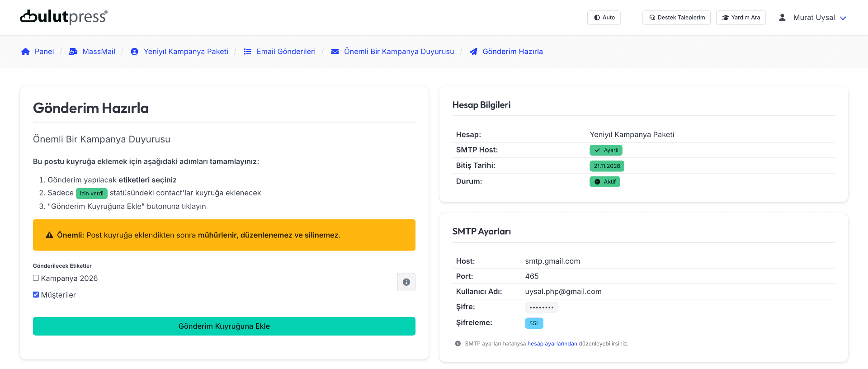
Task: Click the MassMail breadcrumb icon
Action: 73,52
